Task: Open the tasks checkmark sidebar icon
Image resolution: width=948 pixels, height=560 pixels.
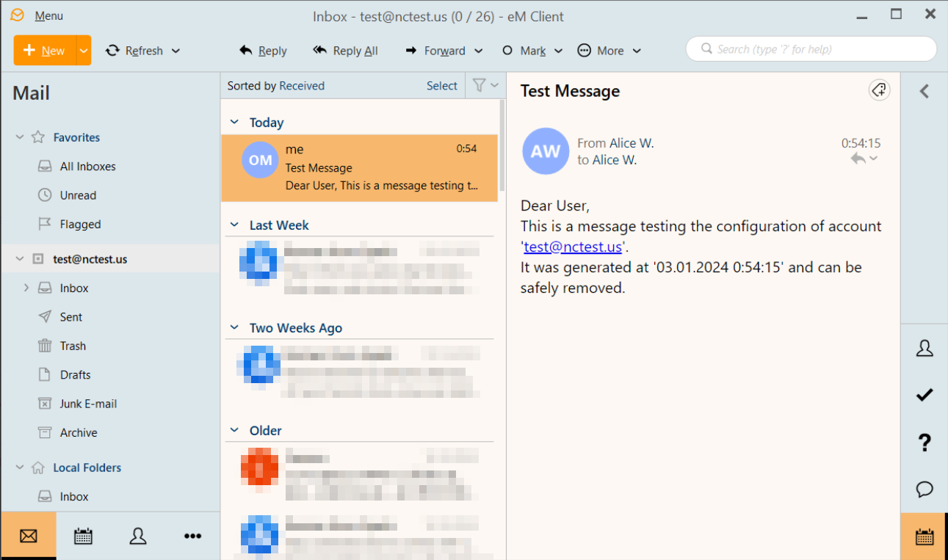Action: point(925,395)
